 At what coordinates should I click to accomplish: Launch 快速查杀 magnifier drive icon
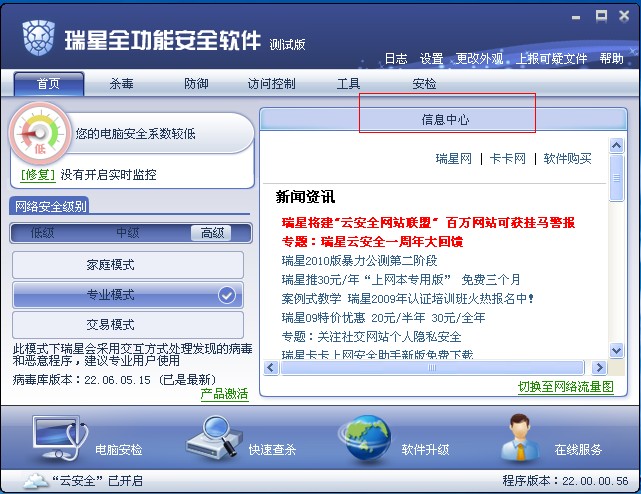pyautogui.click(x=214, y=438)
